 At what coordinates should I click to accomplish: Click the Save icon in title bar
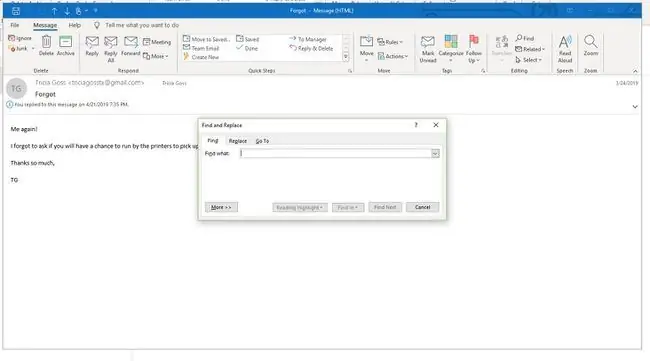16,11
